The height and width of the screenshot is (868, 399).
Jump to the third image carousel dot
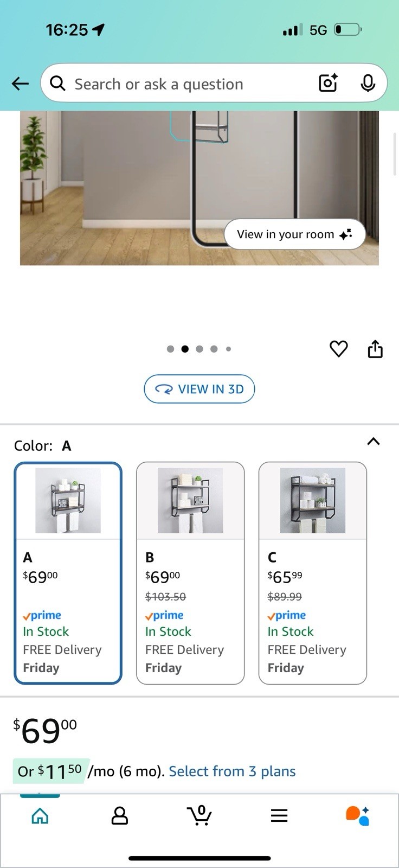200,349
